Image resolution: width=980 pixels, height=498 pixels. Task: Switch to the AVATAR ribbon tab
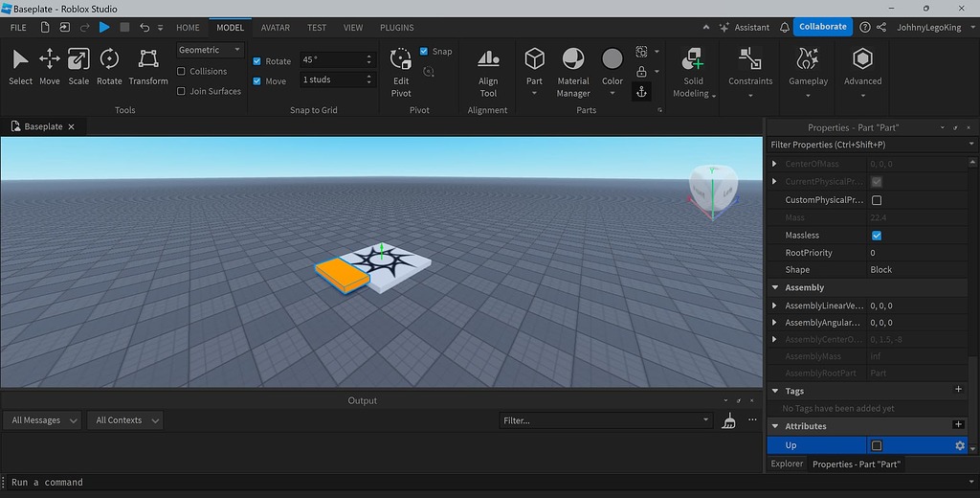[276, 28]
